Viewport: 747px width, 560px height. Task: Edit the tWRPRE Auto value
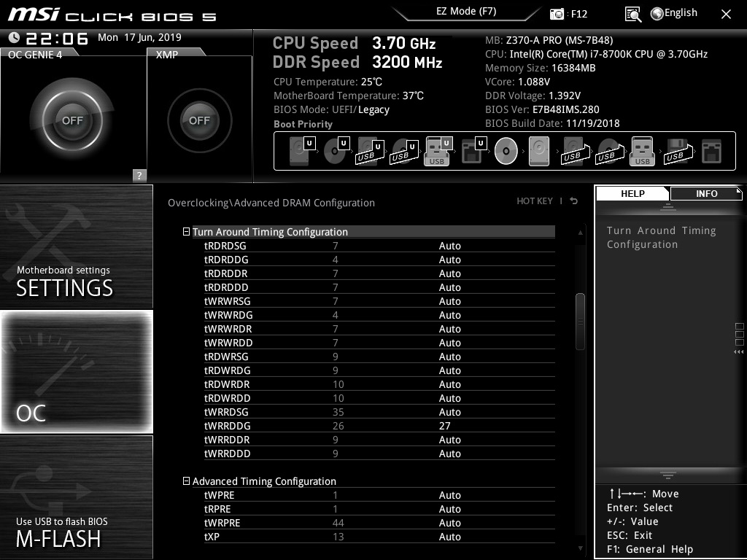449,523
